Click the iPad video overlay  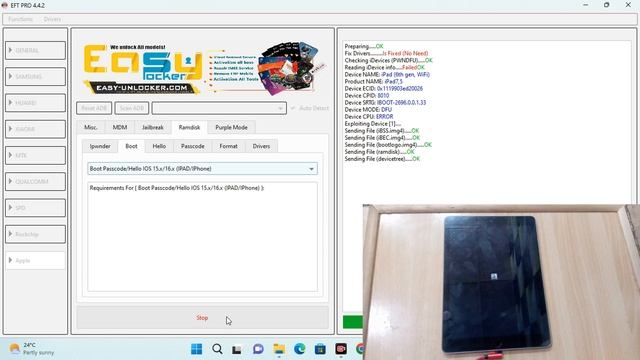point(501,282)
